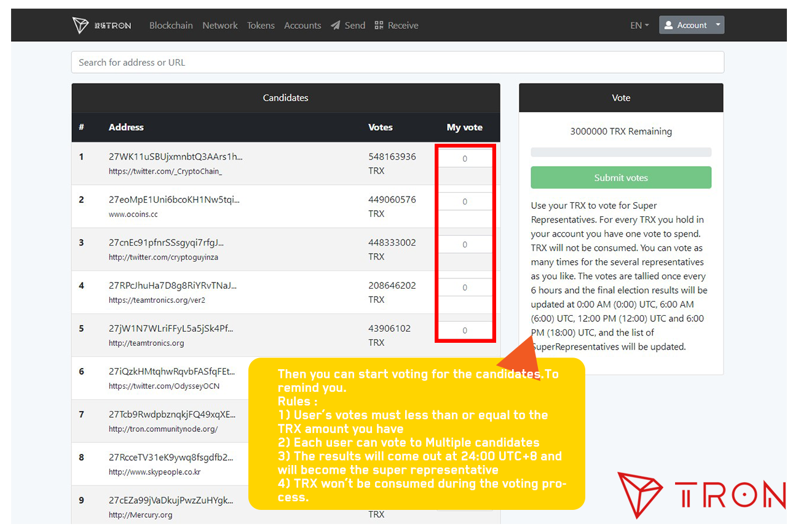Open link http://www.skypeople.co.kr
The height and width of the screenshot is (532, 798).
point(155,472)
